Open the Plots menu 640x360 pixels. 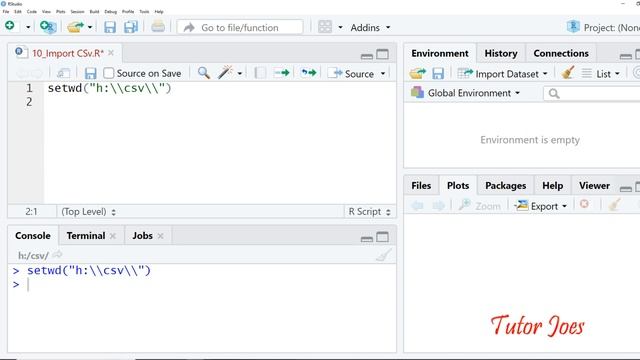coord(60,11)
